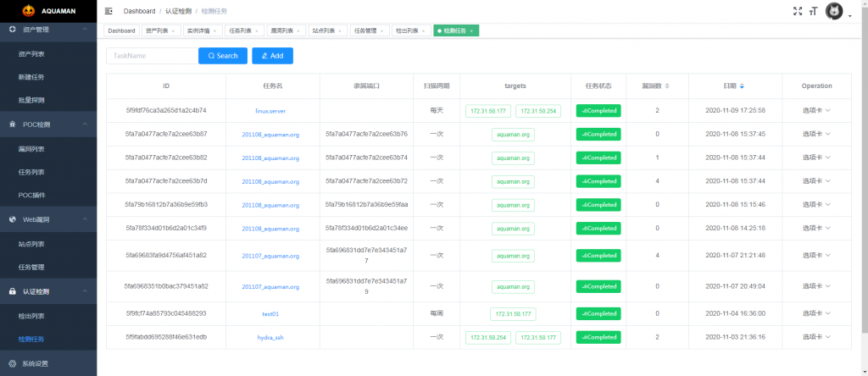Click the bug icon beside POC检测
Screen dimensions: 868x376
[13, 125]
